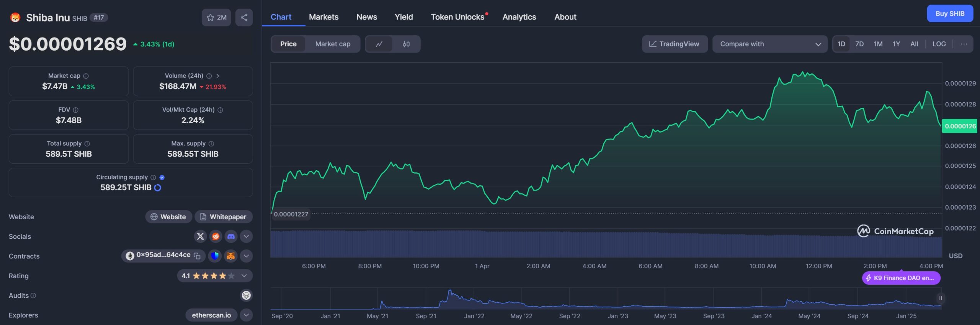Image resolution: width=980 pixels, height=325 pixels.
Task: Open the Markets tab
Action: coord(323,17)
